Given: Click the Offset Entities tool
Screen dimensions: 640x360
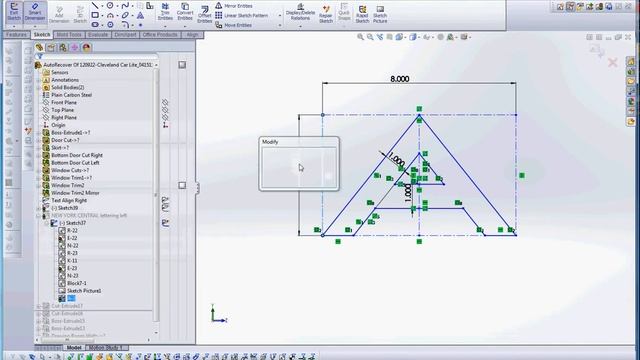Looking at the screenshot, I should [x=204, y=14].
